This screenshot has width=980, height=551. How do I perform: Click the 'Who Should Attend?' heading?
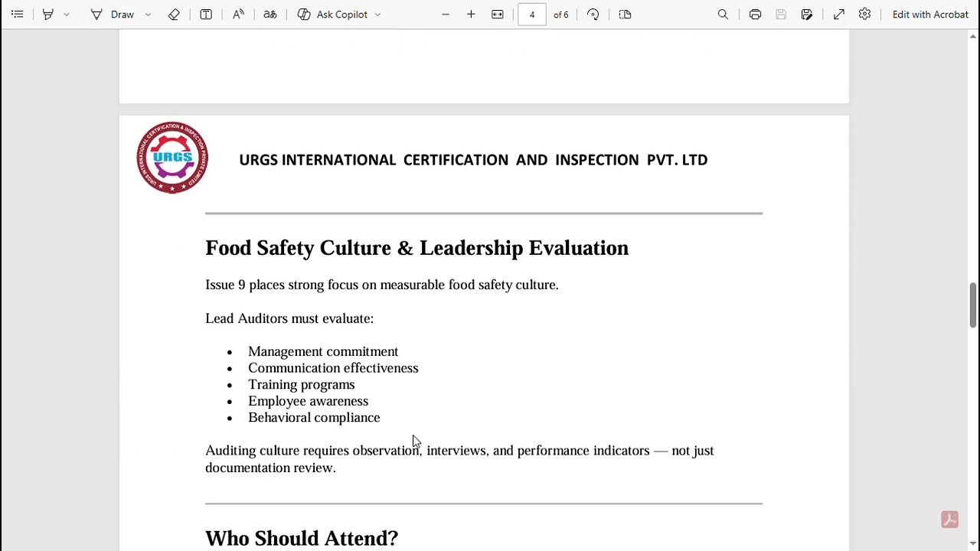click(302, 539)
